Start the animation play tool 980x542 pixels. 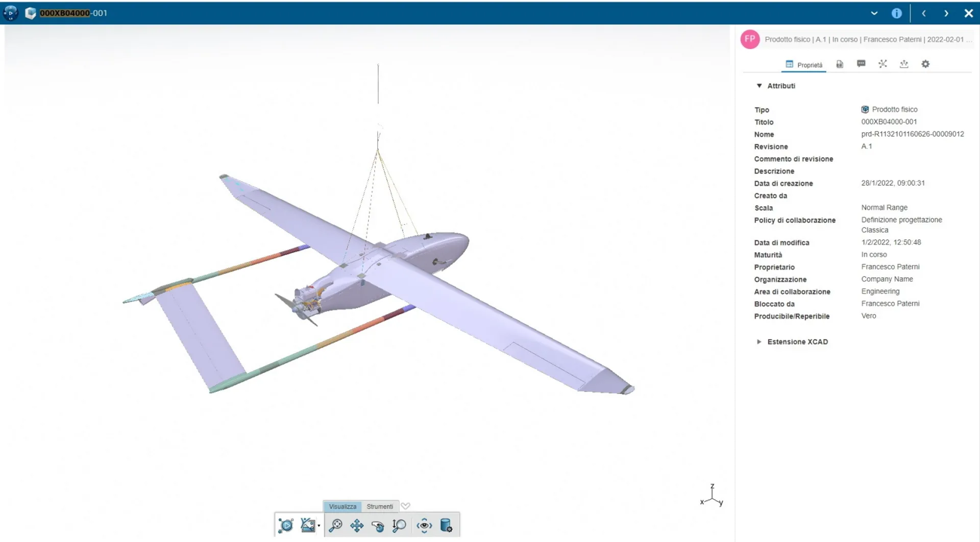click(286, 525)
